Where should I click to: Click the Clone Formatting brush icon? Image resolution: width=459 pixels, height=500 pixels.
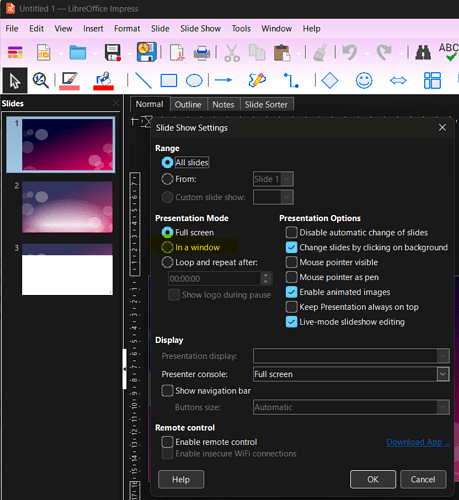[x=320, y=52]
